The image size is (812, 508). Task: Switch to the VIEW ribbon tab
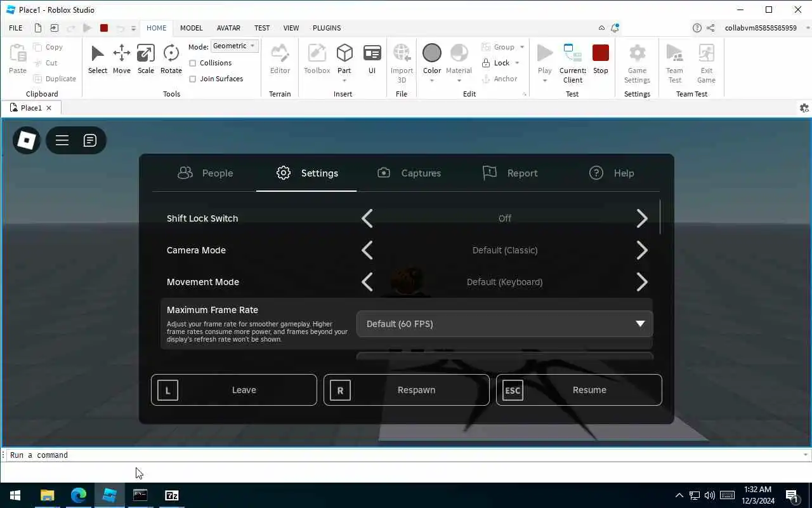coord(291,28)
